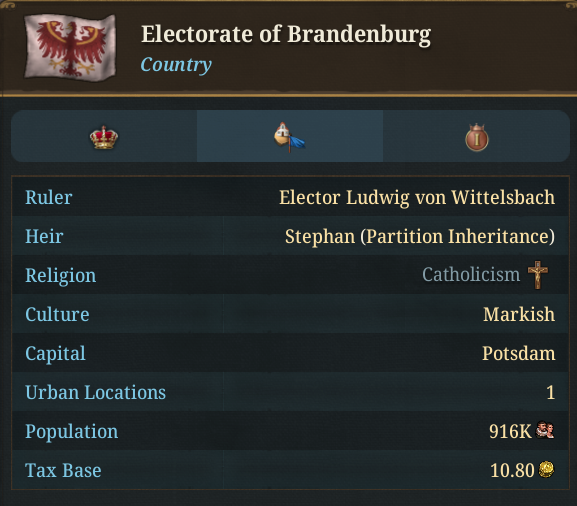Open the Markish culture entry

(x=519, y=314)
